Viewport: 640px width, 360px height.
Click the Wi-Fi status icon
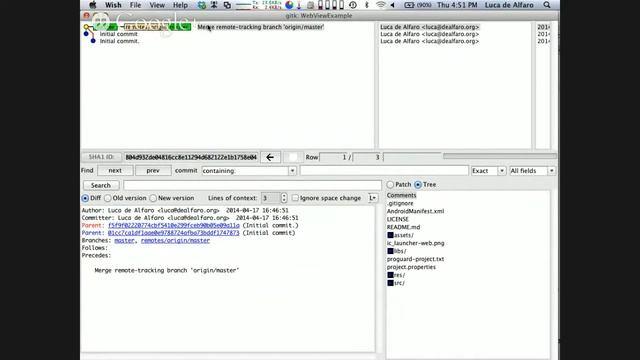(x=380, y=5)
